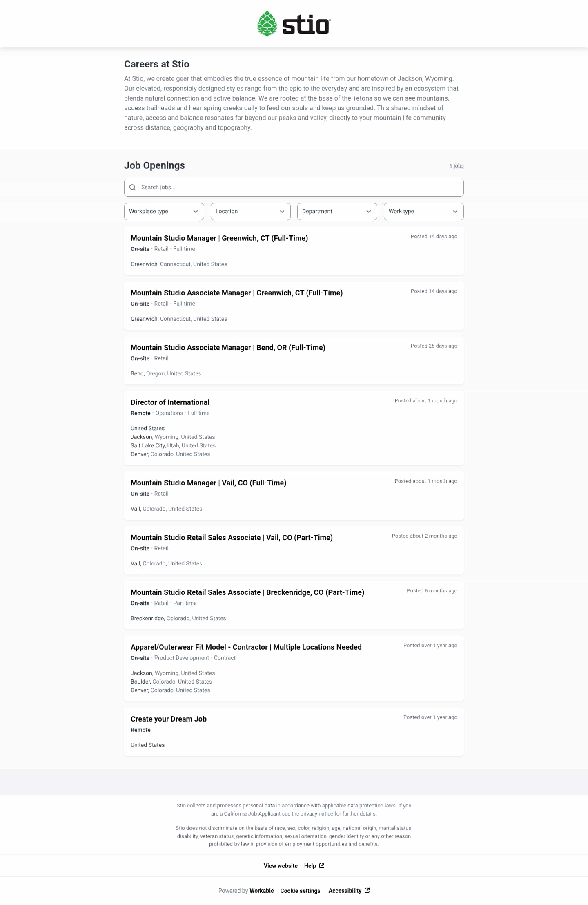The height and width of the screenshot is (905, 588).
Task: Open Mountain Studio Manager Greenwich job
Action: point(219,238)
